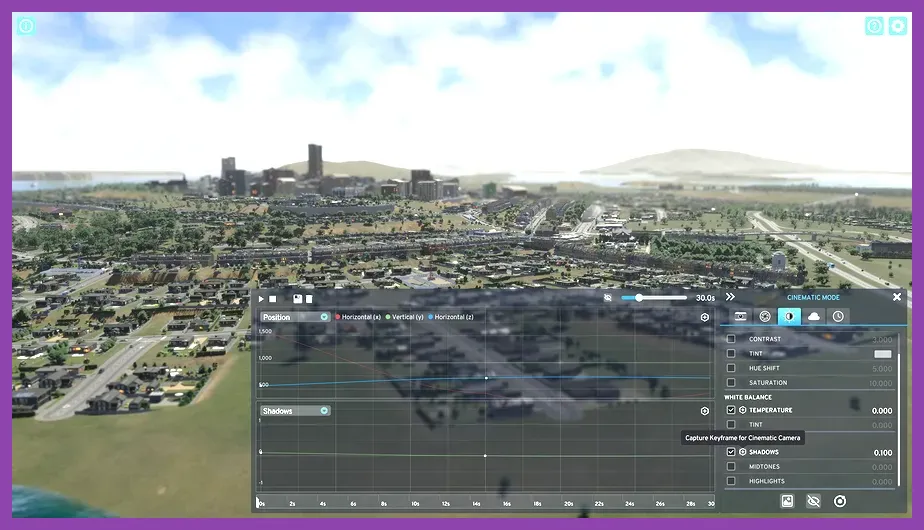Capture a keyframe for Temperature
The image size is (924, 530).
coord(742,410)
